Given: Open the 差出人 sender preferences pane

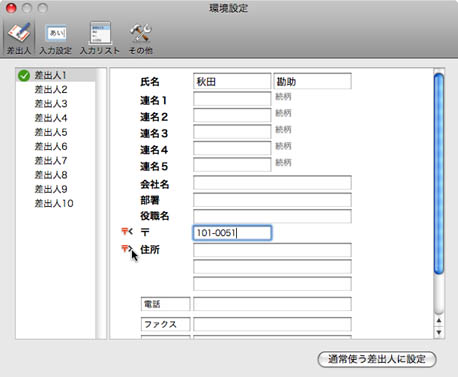Looking at the screenshot, I should (x=19, y=38).
